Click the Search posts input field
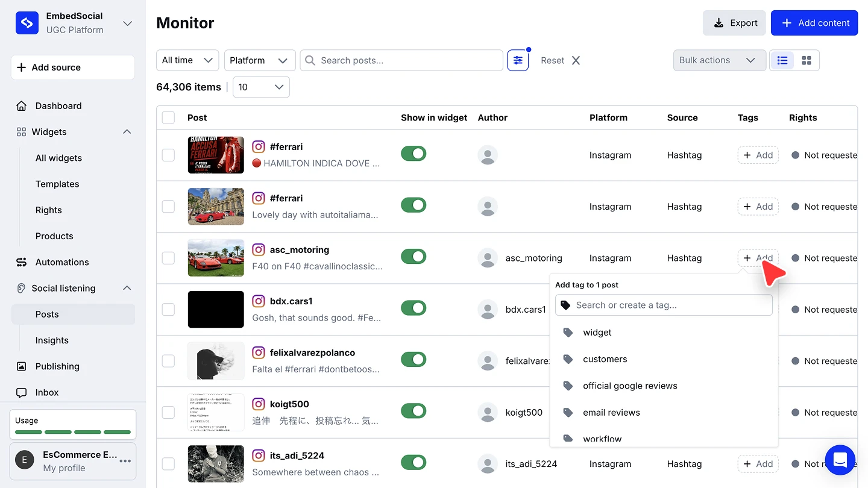This screenshot has width=868, height=488. [401, 60]
